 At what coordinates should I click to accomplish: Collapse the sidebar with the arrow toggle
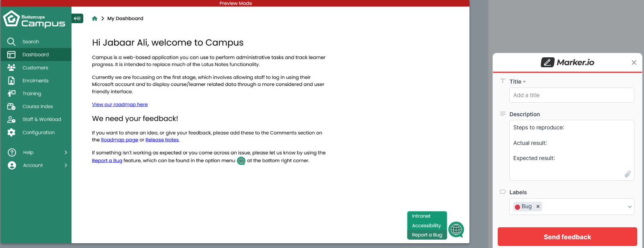coord(77,18)
